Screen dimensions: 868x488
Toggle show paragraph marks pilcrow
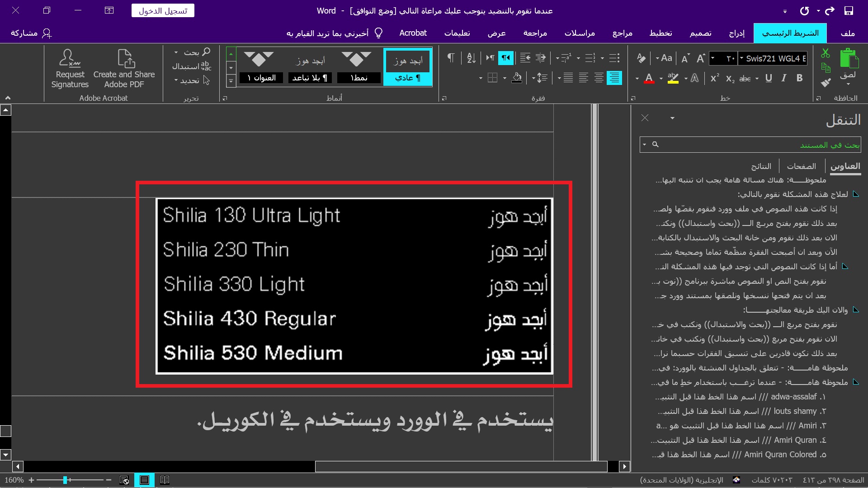tap(451, 58)
